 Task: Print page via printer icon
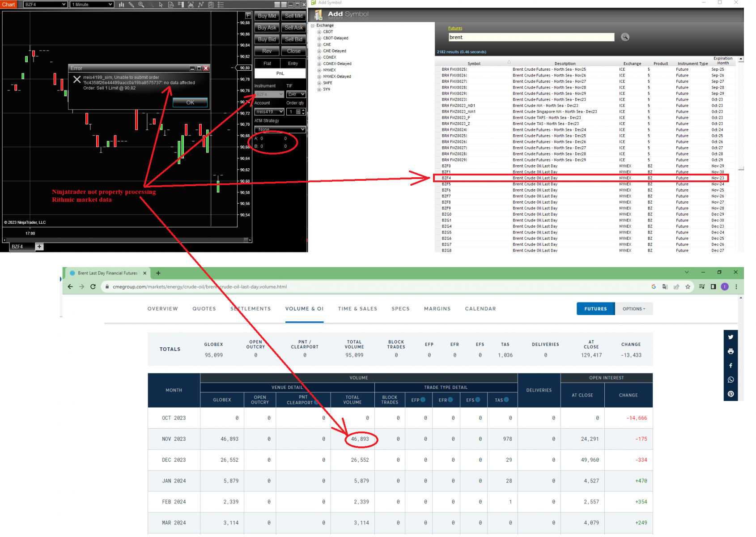[731, 351]
